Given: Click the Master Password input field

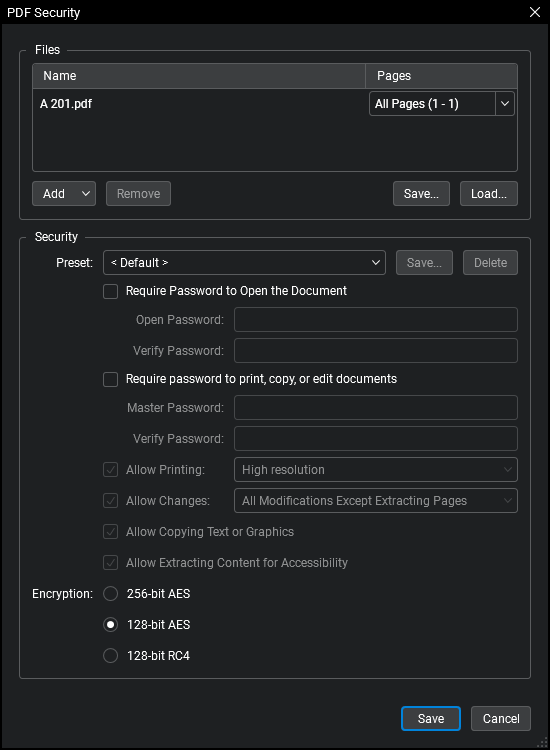Looking at the screenshot, I should (x=375, y=408).
